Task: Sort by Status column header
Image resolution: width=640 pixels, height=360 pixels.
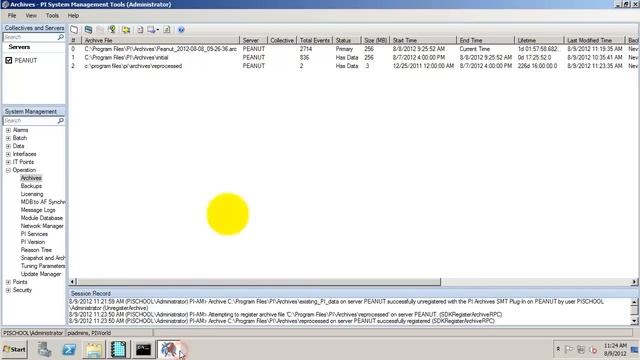Action: (x=347, y=40)
